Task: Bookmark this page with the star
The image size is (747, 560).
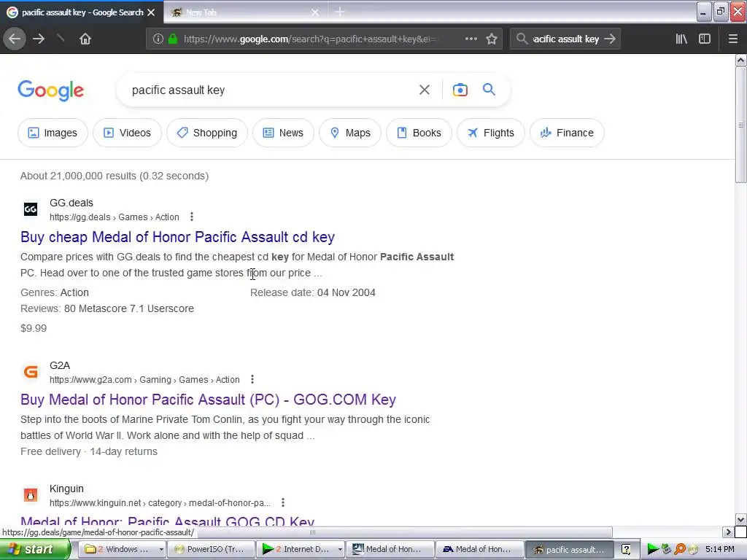Action: [492, 39]
